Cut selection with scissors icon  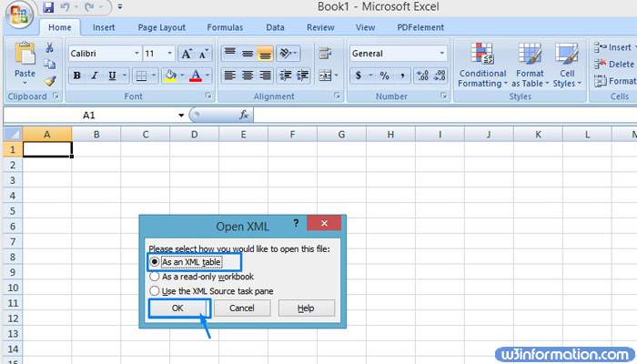49,48
